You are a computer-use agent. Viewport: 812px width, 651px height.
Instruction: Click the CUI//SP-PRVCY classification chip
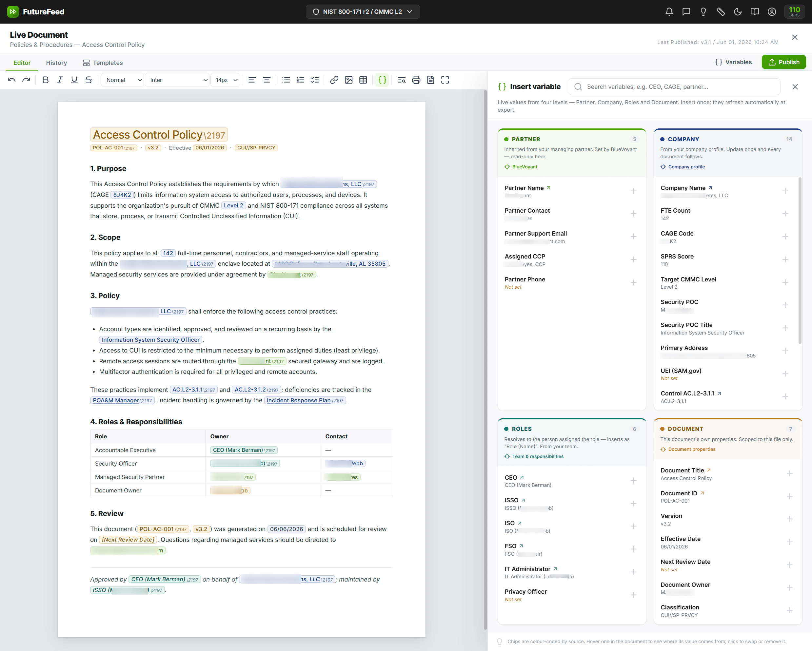[256, 148]
